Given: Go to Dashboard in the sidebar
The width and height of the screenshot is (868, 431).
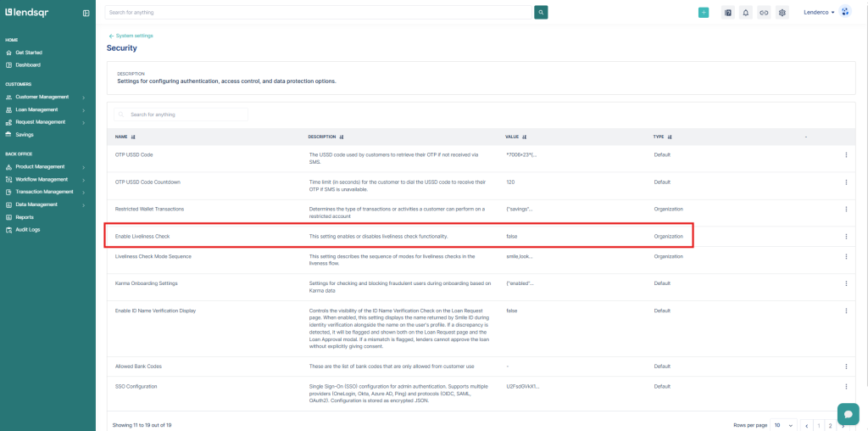Looking at the screenshot, I should click(x=28, y=64).
